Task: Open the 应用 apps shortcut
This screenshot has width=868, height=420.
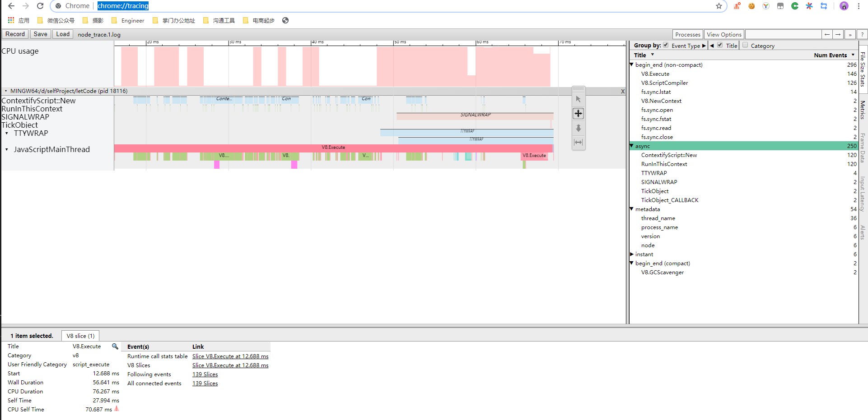Action: click(19, 20)
